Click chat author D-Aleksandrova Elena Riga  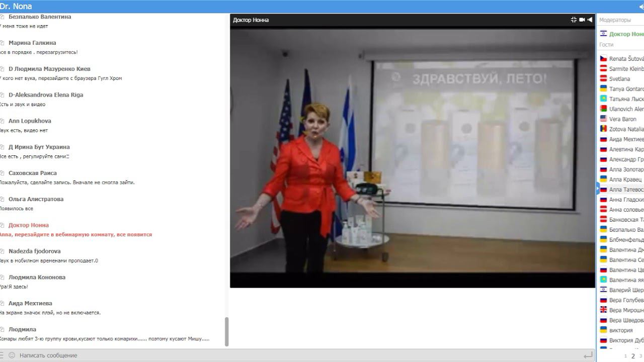click(46, 95)
